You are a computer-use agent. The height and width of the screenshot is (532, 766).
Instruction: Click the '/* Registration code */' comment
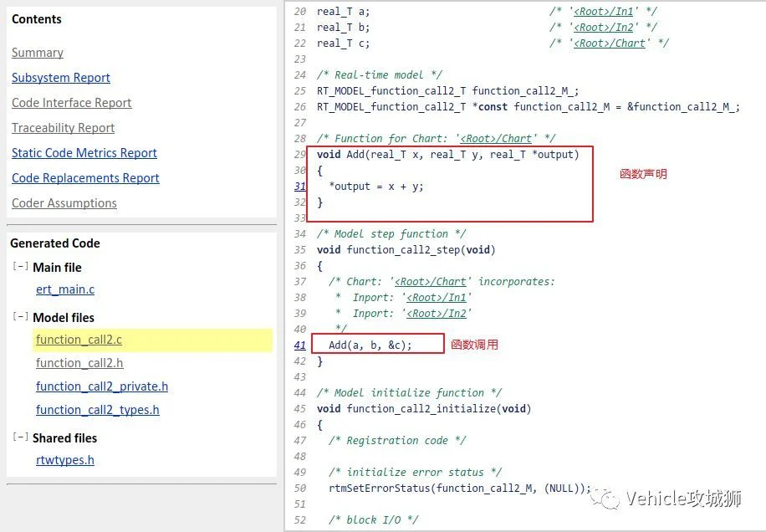pos(398,441)
